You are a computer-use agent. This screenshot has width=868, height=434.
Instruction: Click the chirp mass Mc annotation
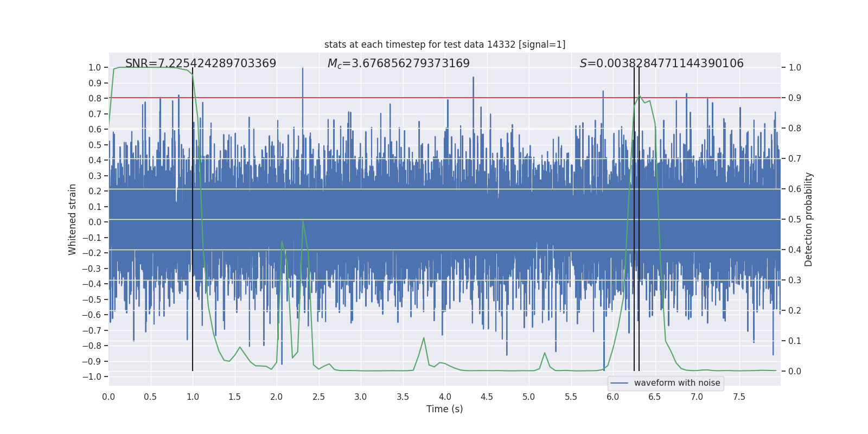tap(399, 63)
